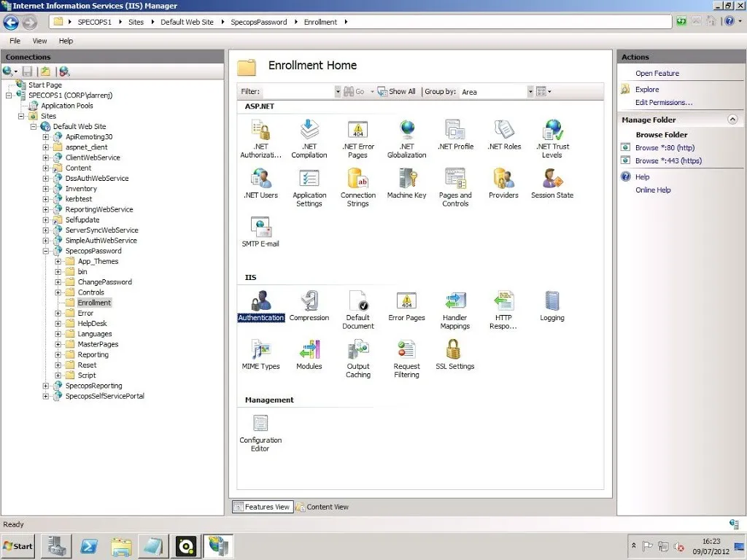Click SpecopsPassword in address breadcrumb
This screenshot has height=560, width=747.
[259, 22]
